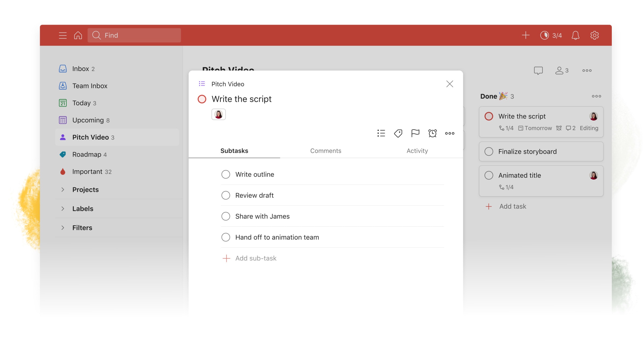Image resolution: width=644 pixels, height=362 pixels.
Task: Open more options via the ellipsis icon
Action: coord(449,133)
